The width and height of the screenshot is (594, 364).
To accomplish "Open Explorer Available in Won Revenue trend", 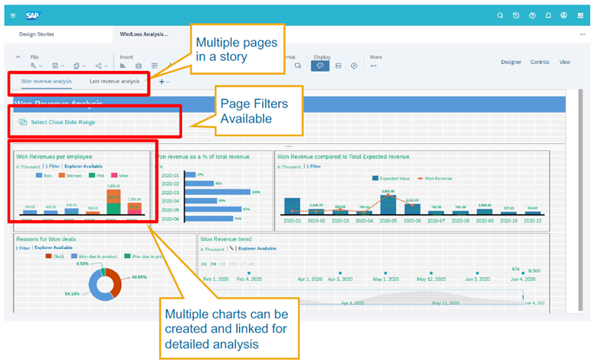I will [257, 248].
